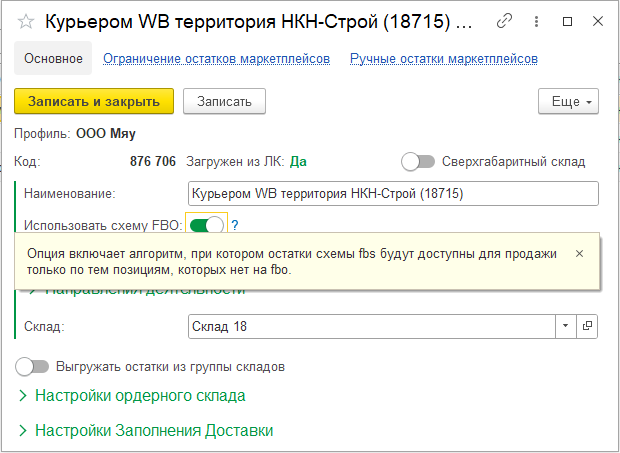620x453 pixels.
Task: Open Ограничение остатков маркетплейсов tab
Action: (216, 59)
